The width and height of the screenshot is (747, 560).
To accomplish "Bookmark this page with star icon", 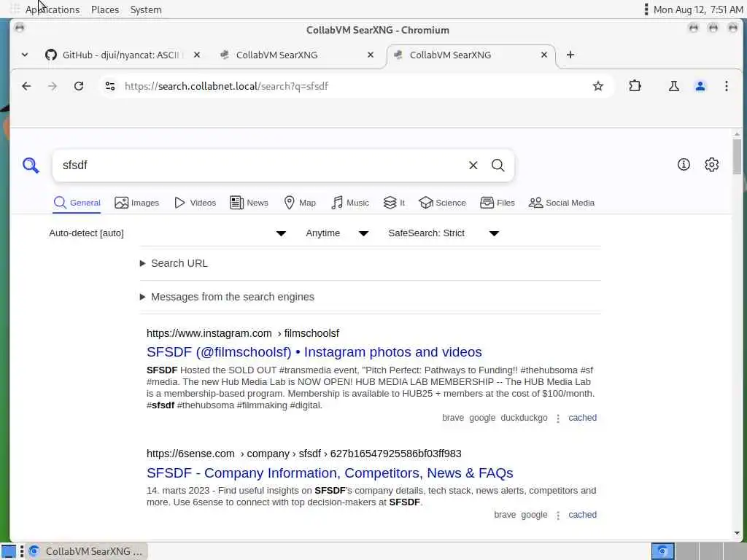I will point(598,86).
